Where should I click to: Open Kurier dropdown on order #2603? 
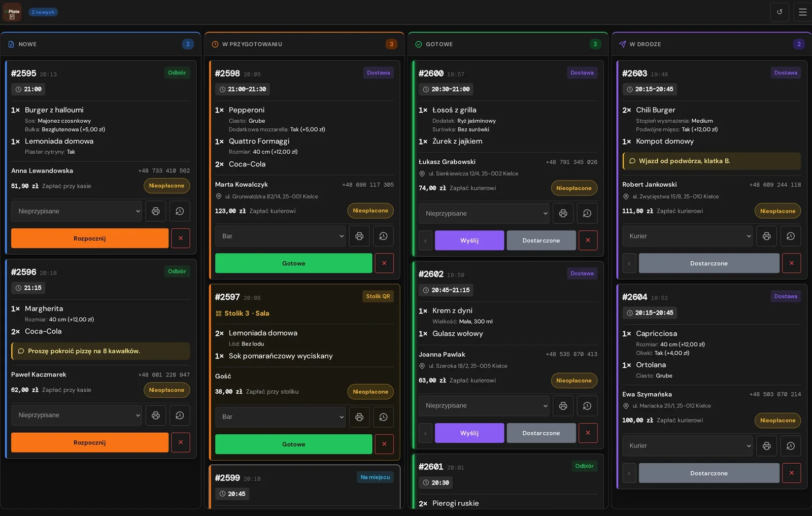tap(688, 236)
